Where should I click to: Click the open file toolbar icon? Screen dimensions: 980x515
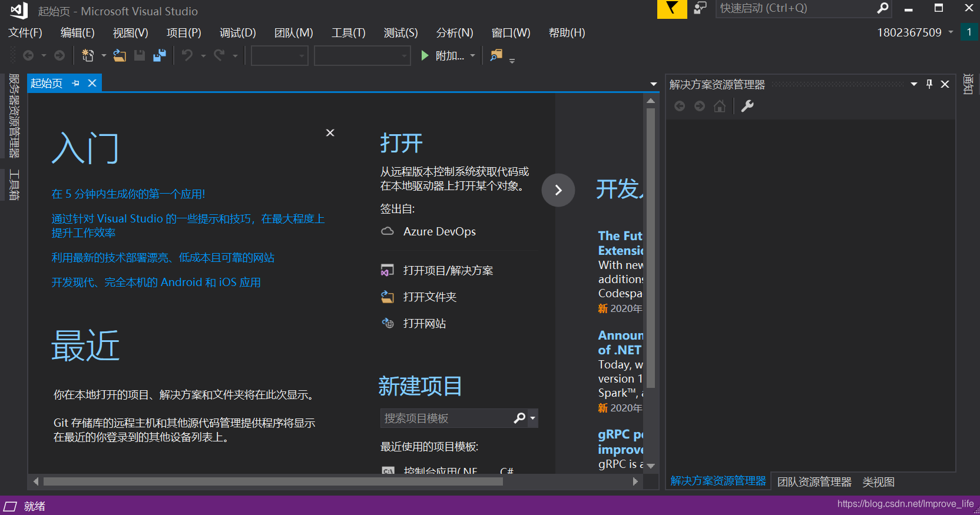120,55
